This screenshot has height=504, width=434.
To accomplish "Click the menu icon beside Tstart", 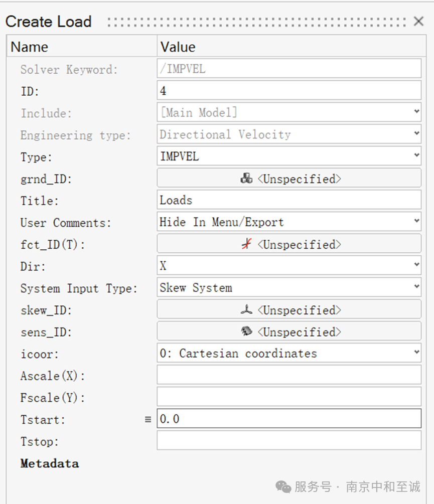I will point(148,419).
